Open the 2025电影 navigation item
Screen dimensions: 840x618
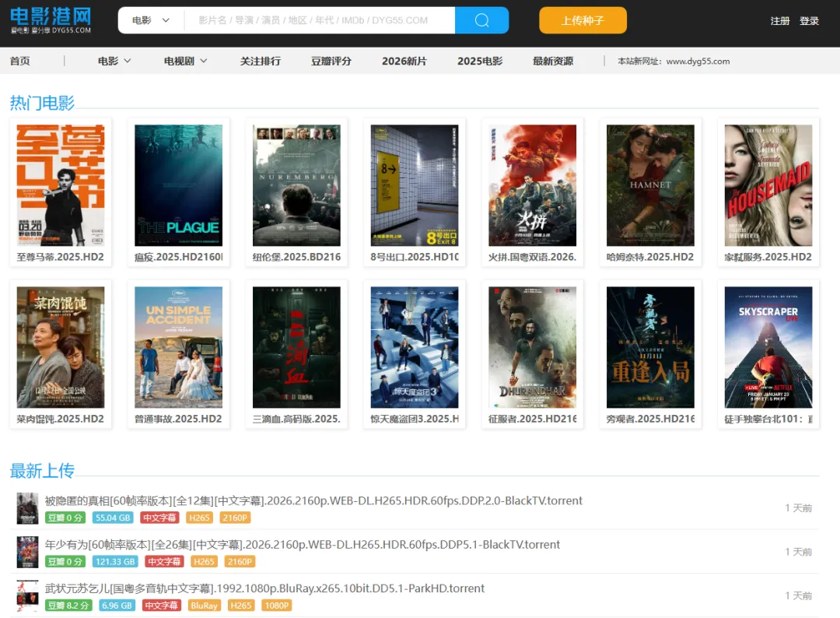[x=480, y=61]
